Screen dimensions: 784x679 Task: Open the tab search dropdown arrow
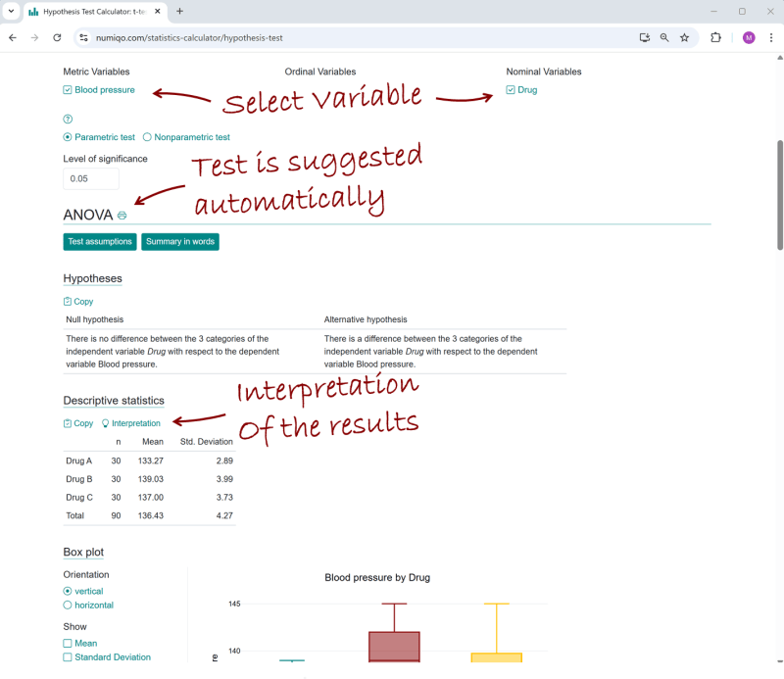[x=11, y=11]
